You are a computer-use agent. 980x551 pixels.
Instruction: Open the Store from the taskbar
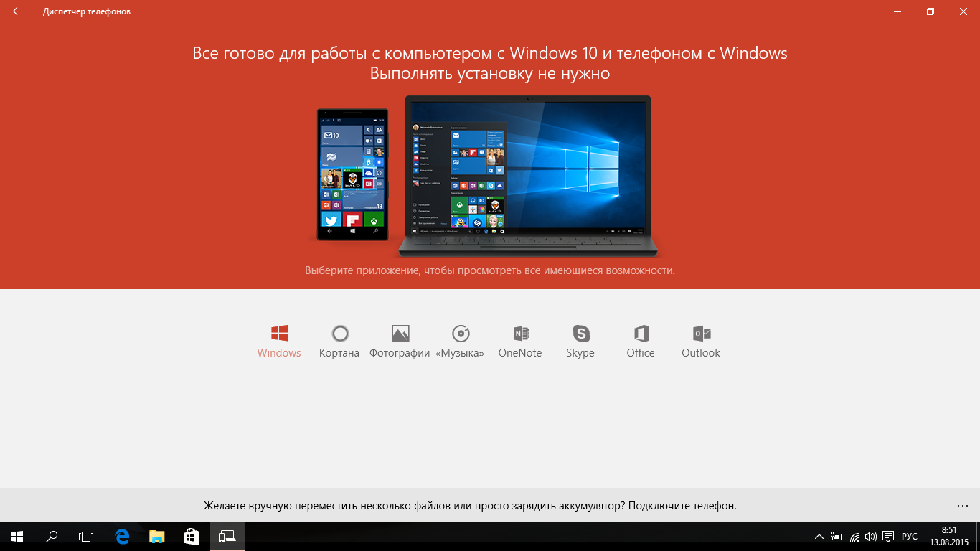click(x=191, y=536)
